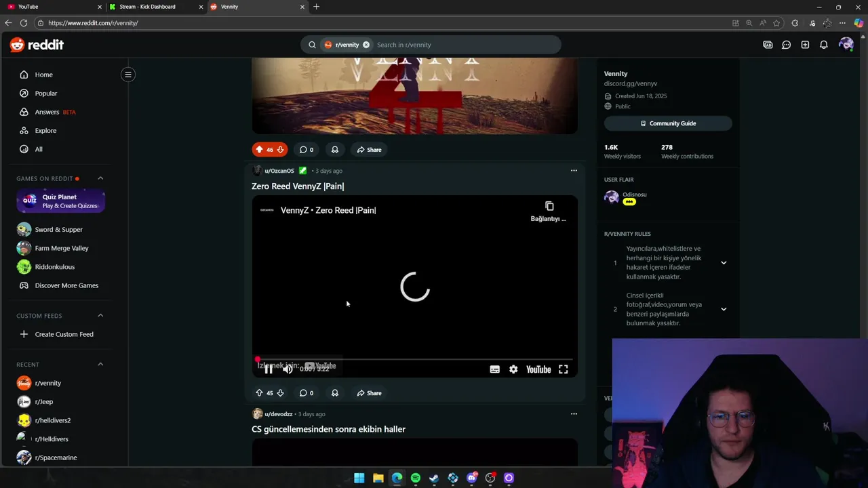Open the notifications bell
Viewport: 868px width, 488px height.
pyautogui.click(x=823, y=45)
